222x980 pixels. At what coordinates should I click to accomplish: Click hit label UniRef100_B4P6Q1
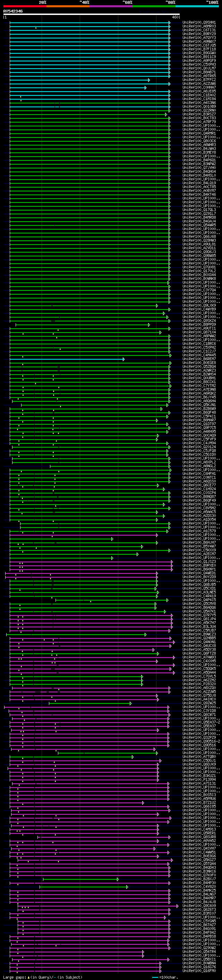pos(199,160)
